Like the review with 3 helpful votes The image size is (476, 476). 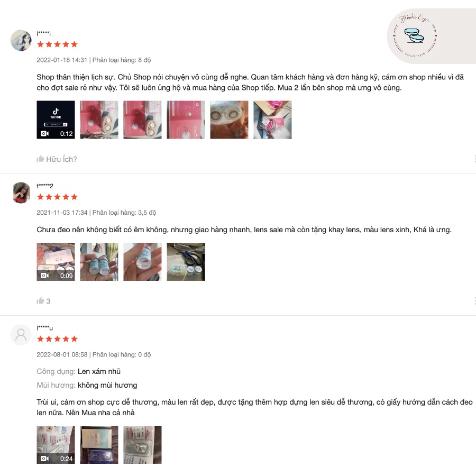(40, 301)
